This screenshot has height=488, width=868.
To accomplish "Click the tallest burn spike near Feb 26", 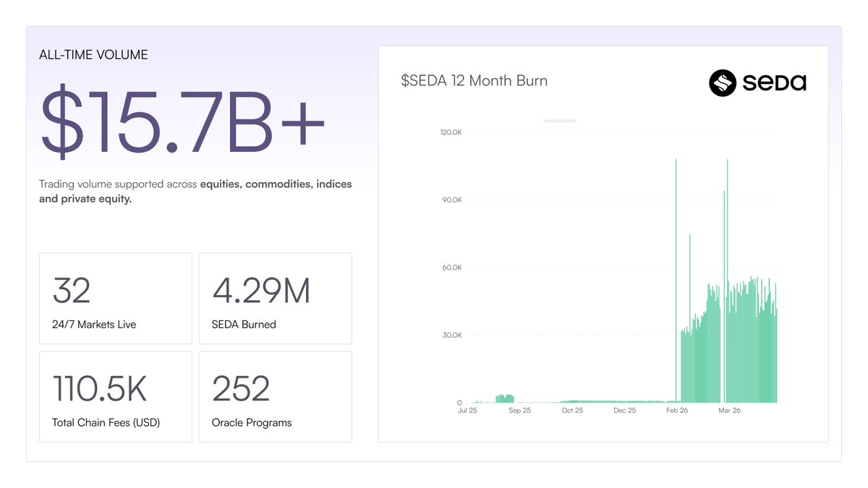I will pos(676,281).
